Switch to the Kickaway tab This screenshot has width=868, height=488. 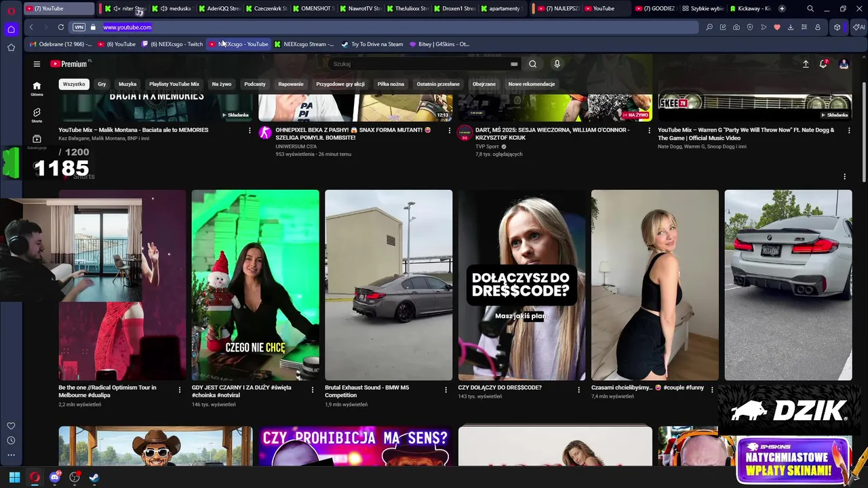[x=750, y=9]
